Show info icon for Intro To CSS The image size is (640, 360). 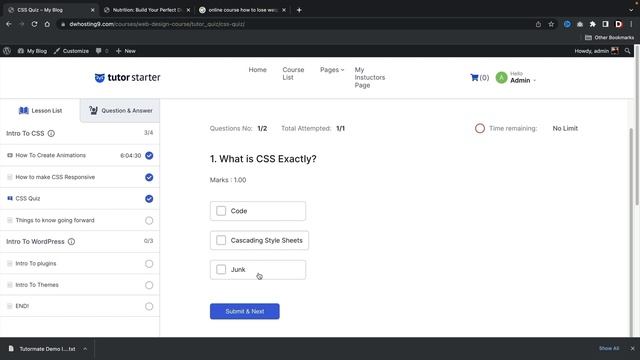point(51,133)
